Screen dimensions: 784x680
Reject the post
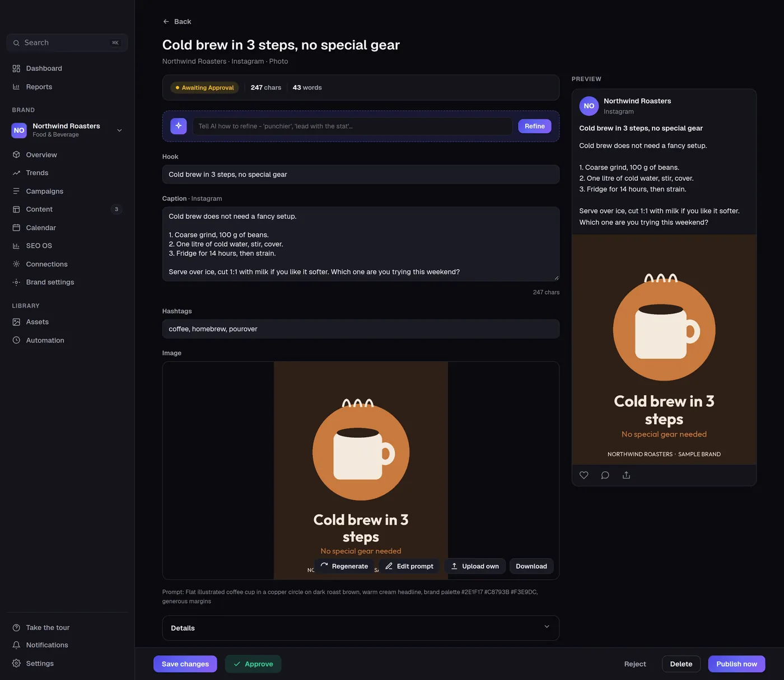pyautogui.click(x=635, y=664)
